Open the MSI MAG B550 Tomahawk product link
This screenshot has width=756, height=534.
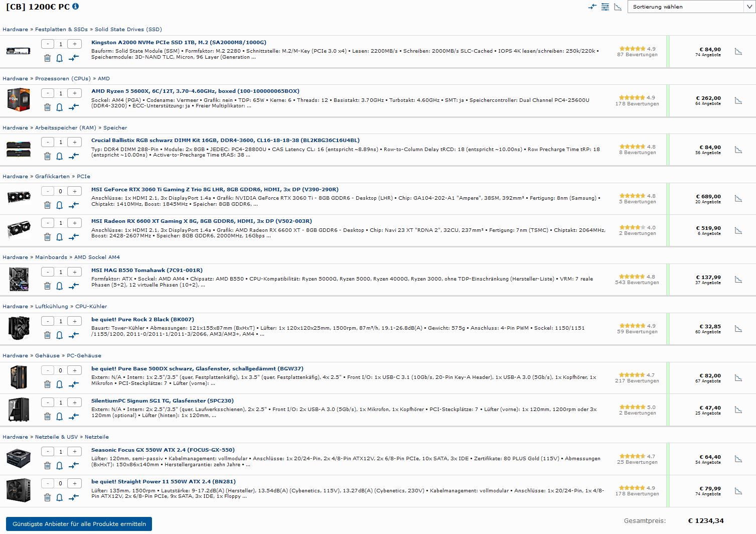coord(147,271)
